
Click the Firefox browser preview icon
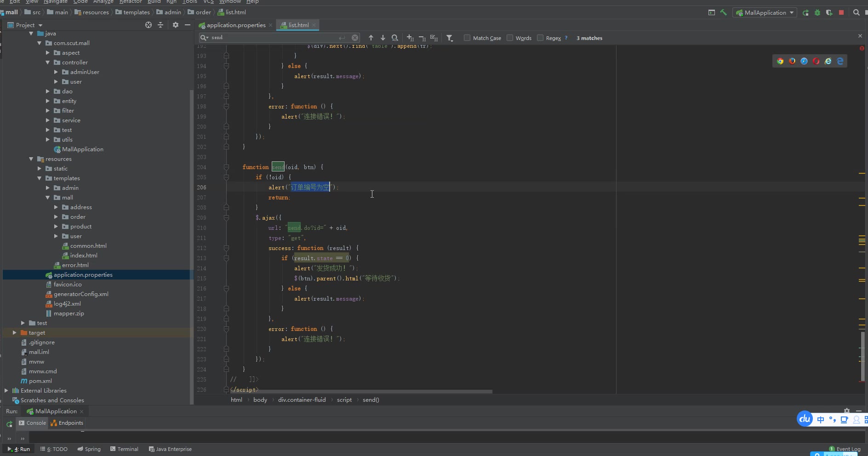click(x=792, y=61)
